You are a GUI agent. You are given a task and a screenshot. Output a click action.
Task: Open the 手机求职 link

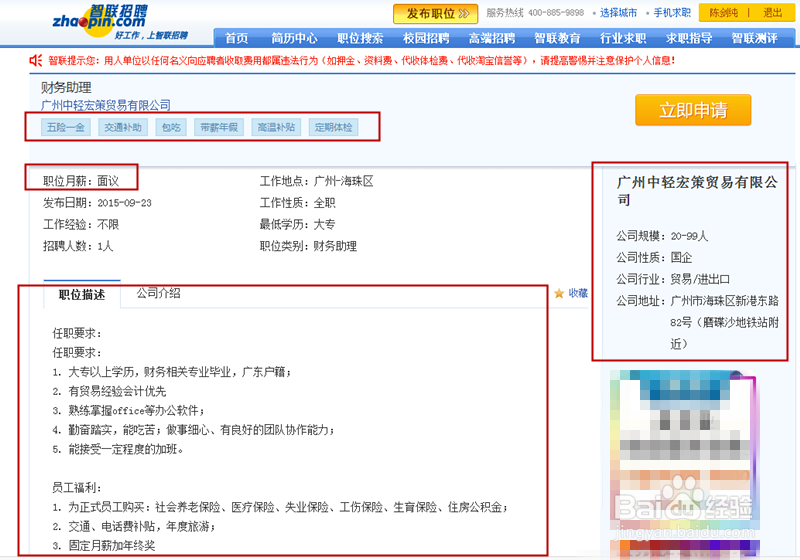tap(672, 13)
